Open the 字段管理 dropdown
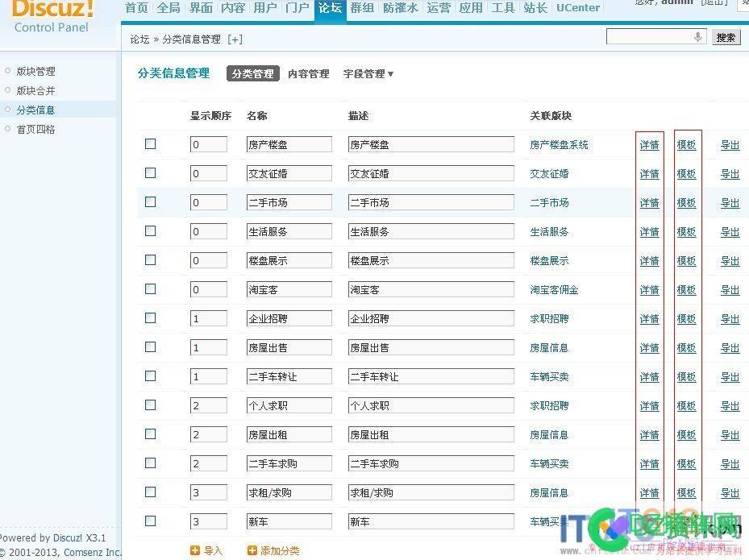This screenshot has width=749, height=560. [368, 73]
